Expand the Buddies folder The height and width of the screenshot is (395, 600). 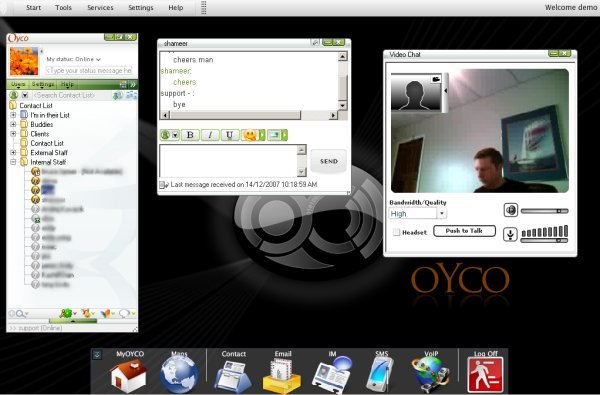tap(13, 124)
